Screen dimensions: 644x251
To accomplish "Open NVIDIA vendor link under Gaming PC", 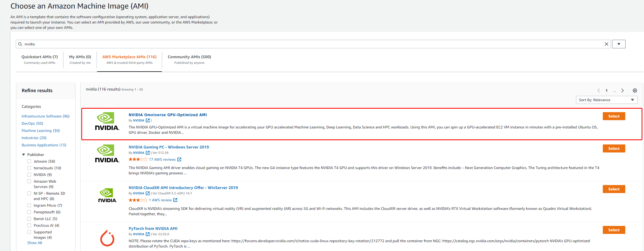I will pos(139,153).
